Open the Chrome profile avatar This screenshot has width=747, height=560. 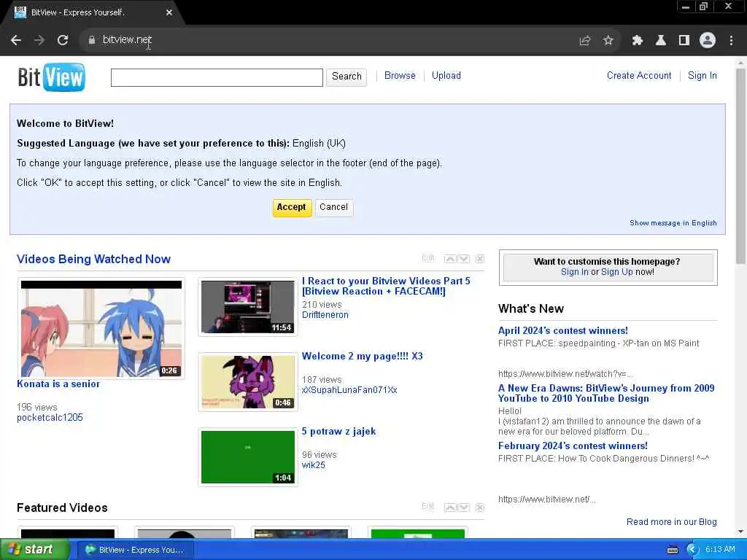[x=708, y=41]
